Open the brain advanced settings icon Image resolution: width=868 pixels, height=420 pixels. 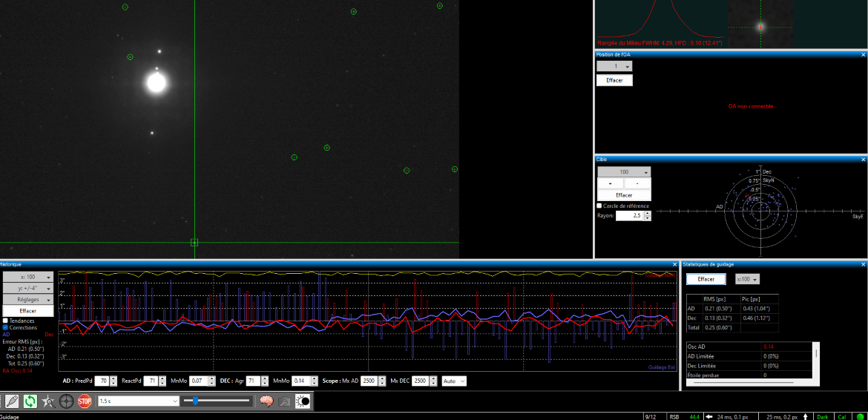coord(267,401)
